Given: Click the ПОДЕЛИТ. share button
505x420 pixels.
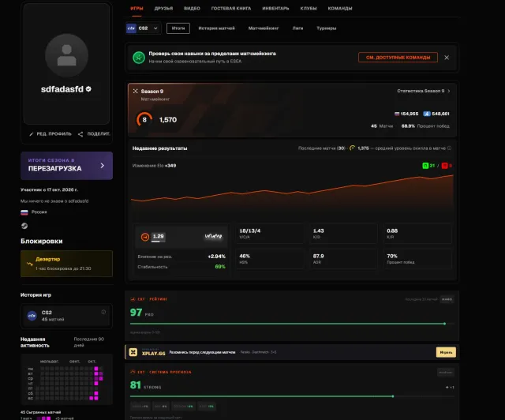Looking at the screenshot, I should [x=94, y=133].
